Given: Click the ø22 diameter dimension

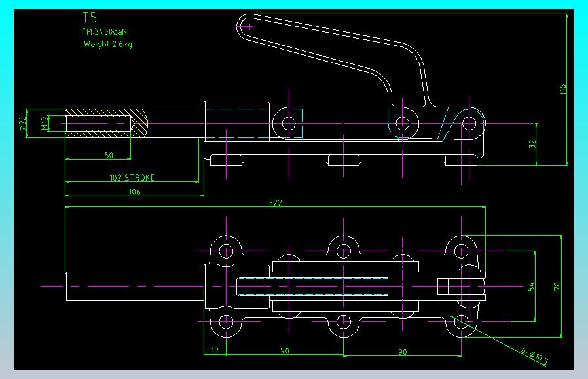Looking at the screenshot, I should tap(22, 123).
